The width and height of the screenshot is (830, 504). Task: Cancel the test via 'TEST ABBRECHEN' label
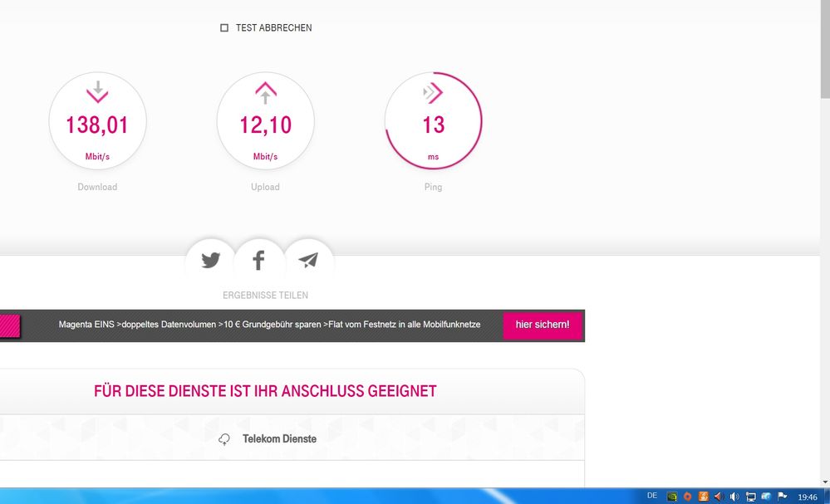point(273,27)
